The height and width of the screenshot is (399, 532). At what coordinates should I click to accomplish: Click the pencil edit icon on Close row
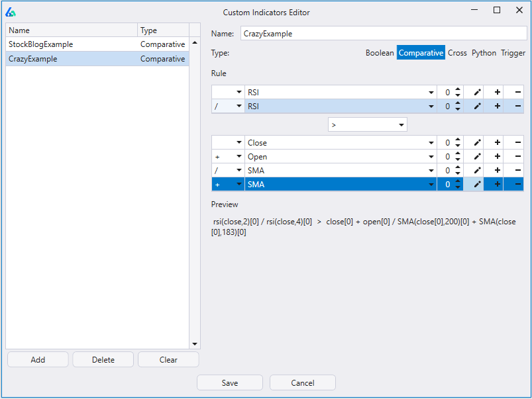click(477, 143)
